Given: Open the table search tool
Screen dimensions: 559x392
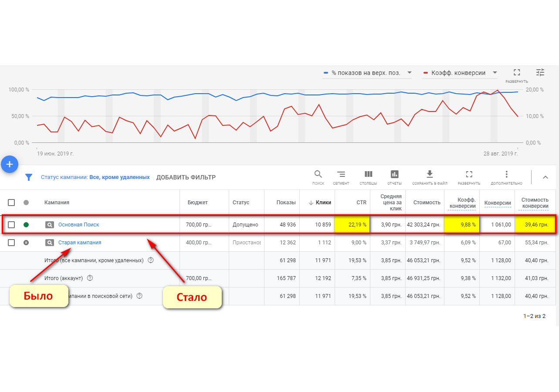Looking at the screenshot, I should [318, 175].
